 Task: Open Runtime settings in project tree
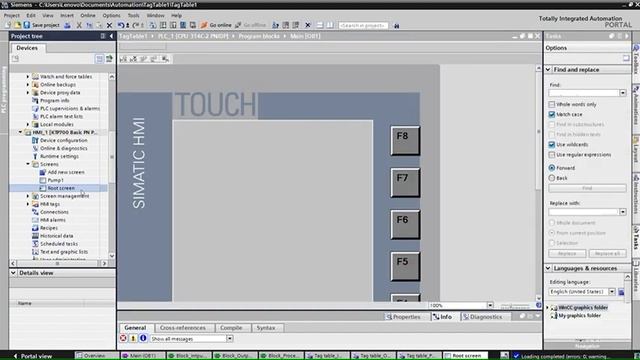pos(59,156)
